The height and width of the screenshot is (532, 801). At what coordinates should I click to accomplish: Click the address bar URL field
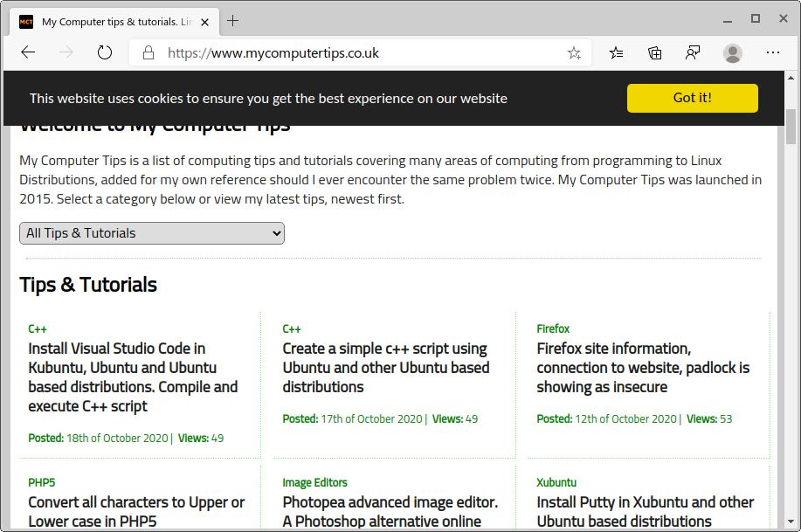click(362, 52)
